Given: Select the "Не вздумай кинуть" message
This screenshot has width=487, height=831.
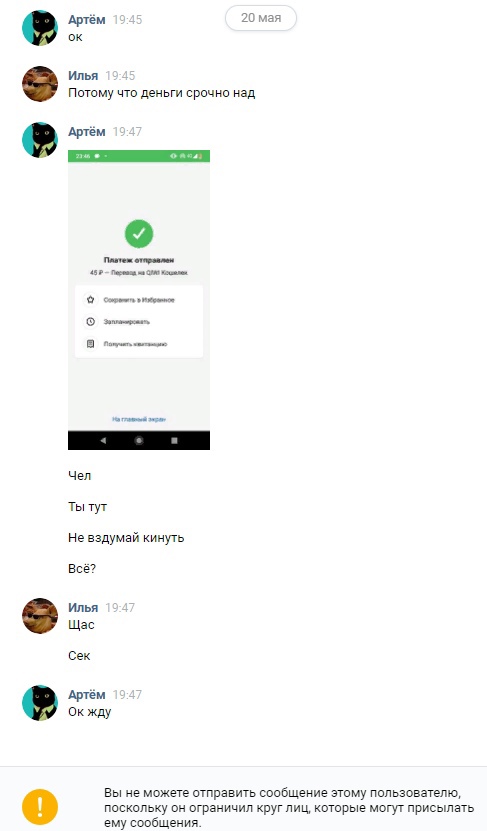Looking at the screenshot, I should click(x=126, y=538).
